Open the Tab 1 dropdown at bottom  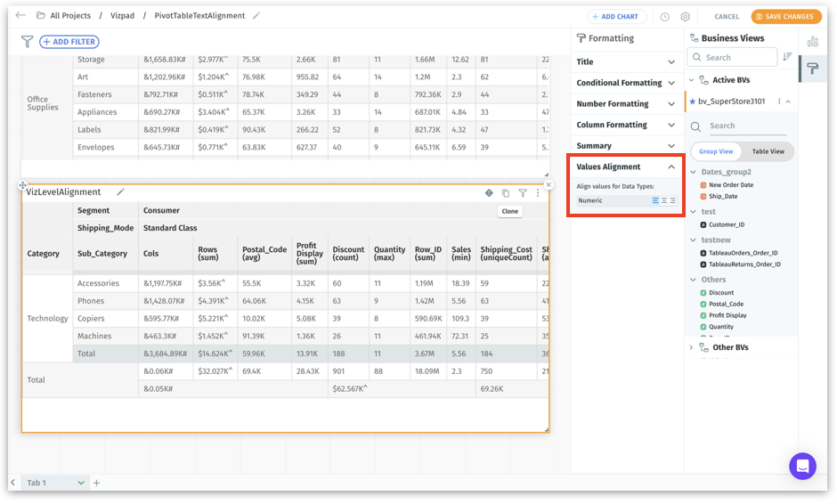[81, 483]
